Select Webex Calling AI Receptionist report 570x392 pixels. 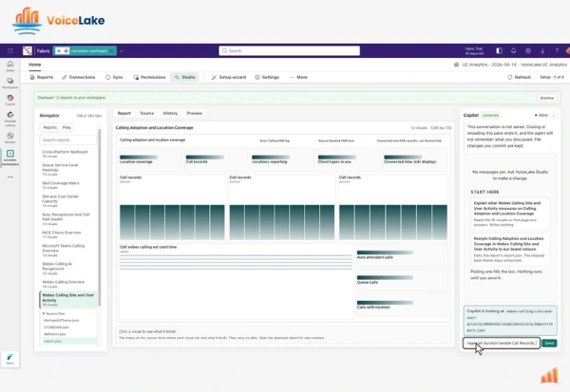point(67,269)
